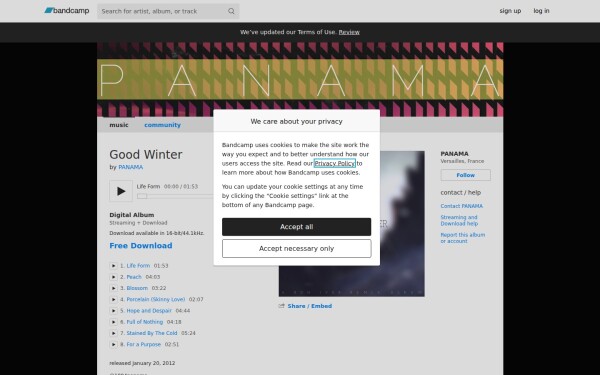Play track 6 Full of Nothing with its small play icon

[x=113, y=322]
